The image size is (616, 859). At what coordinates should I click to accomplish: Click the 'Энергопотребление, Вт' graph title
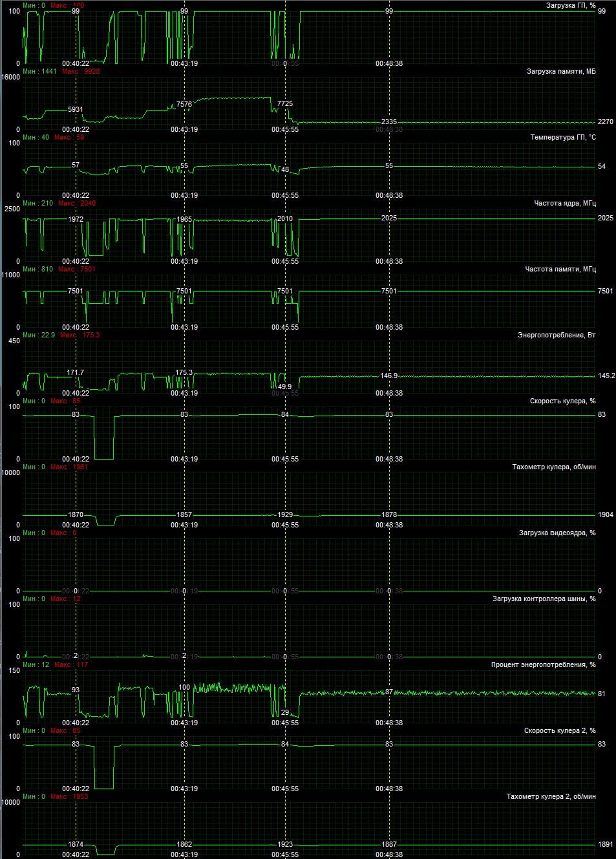pos(557,335)
